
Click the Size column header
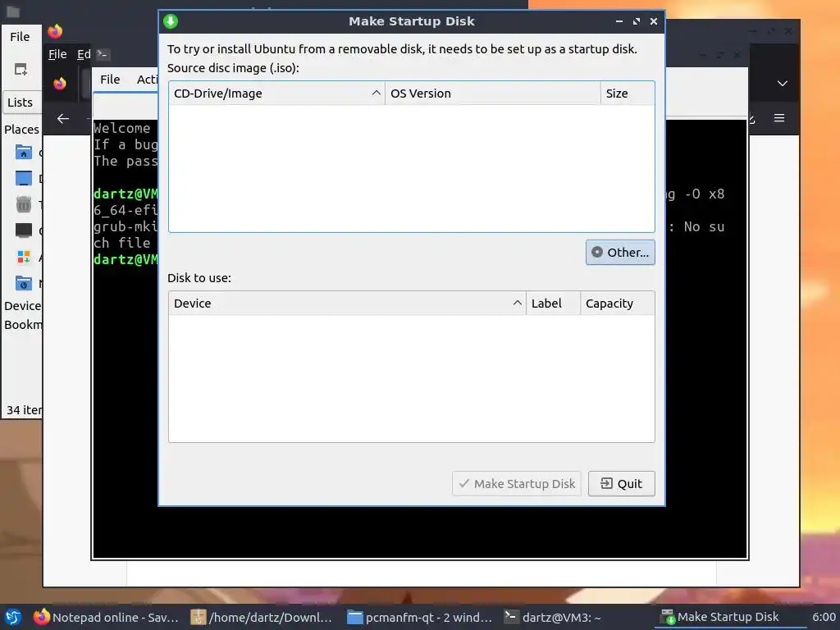pyautogui.click(x=628, y=94)
